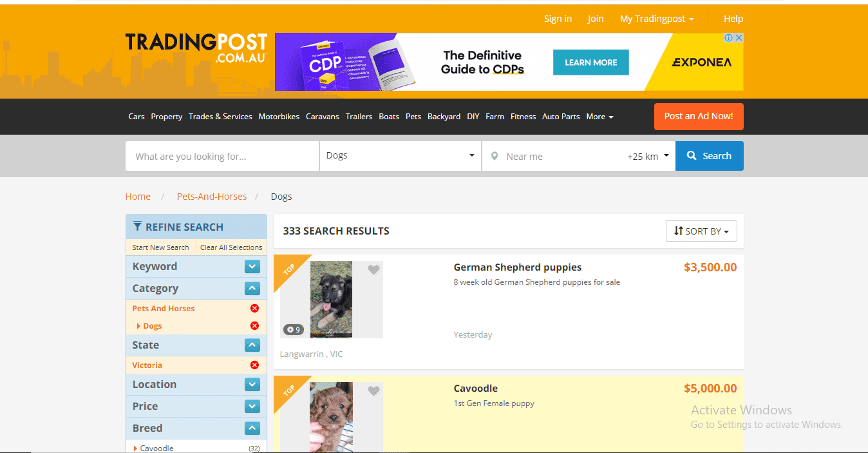This screenshot has width=868, height=453.
Task: Open the Fitness category
Action: 523,117
